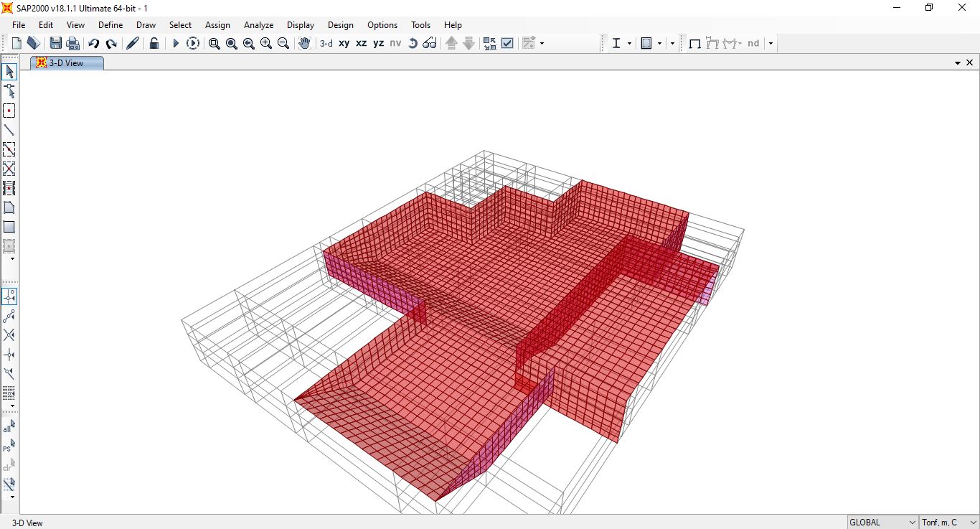Click the Perspective Toggle glasses icon
Viewport: 980px width, 529px height.
pyautogui.click(x=430, y=43)
